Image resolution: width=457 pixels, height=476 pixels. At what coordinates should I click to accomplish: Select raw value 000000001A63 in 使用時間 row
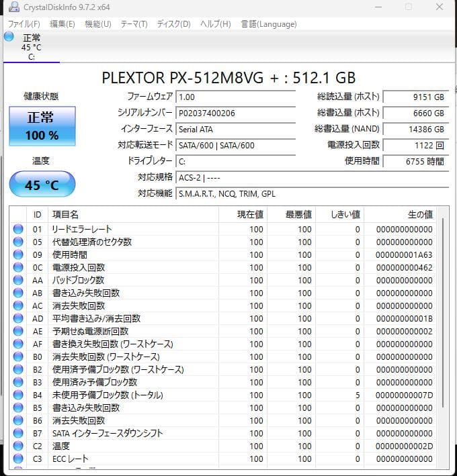point(404,254)
